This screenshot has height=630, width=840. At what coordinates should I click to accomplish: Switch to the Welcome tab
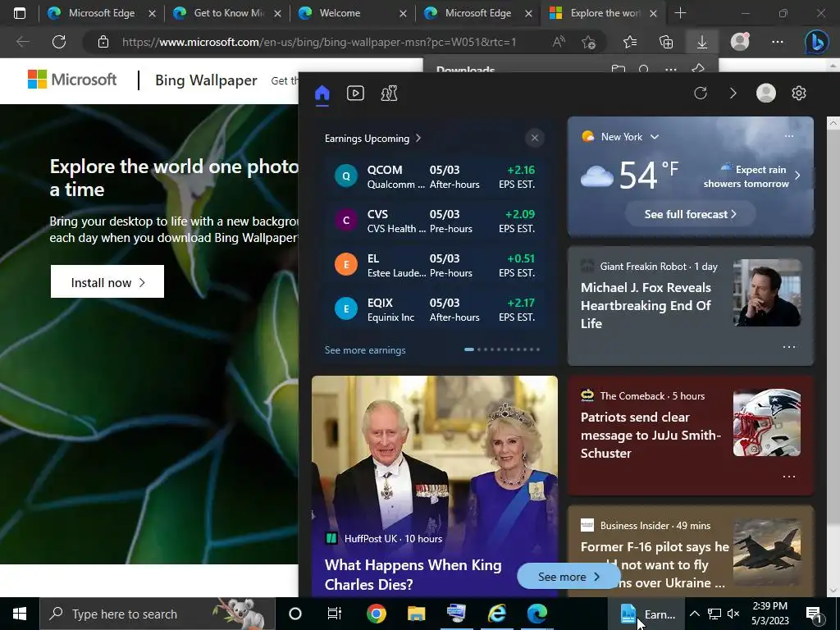[351, 13]
